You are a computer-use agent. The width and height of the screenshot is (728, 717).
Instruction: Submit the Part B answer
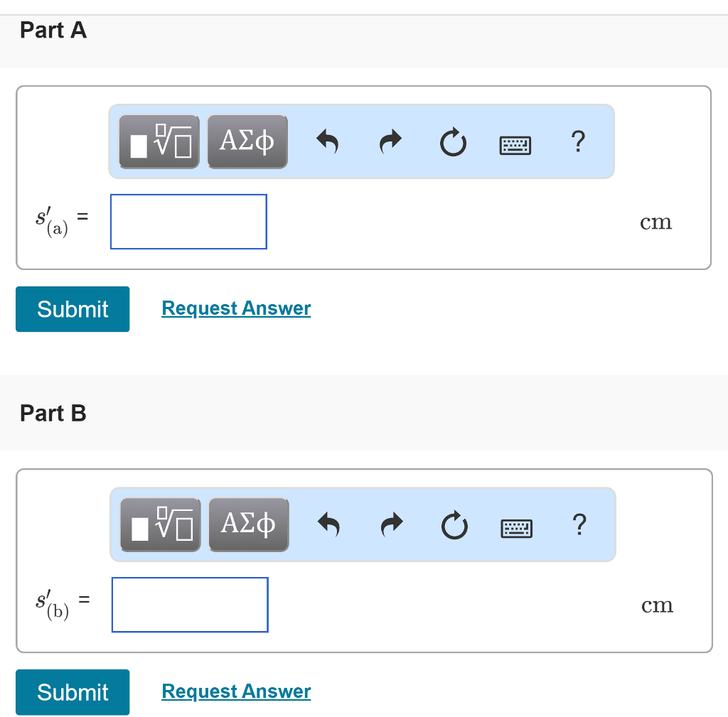73,692
